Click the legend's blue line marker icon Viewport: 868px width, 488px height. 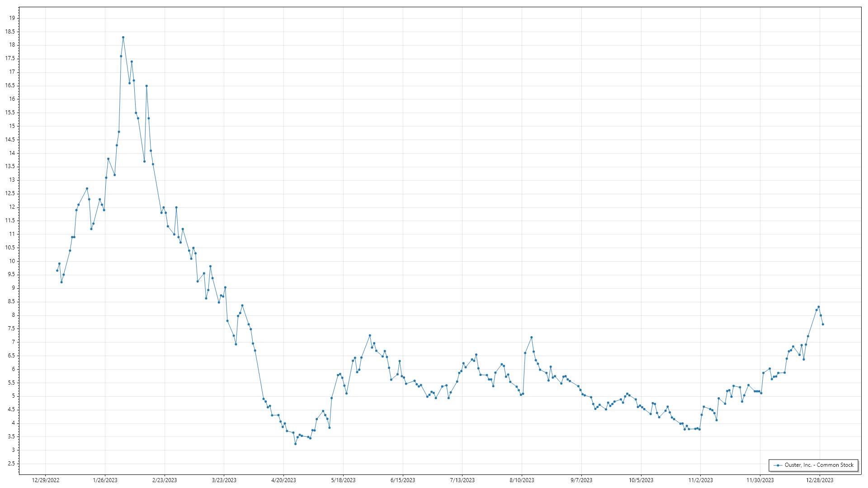(778, 465)
